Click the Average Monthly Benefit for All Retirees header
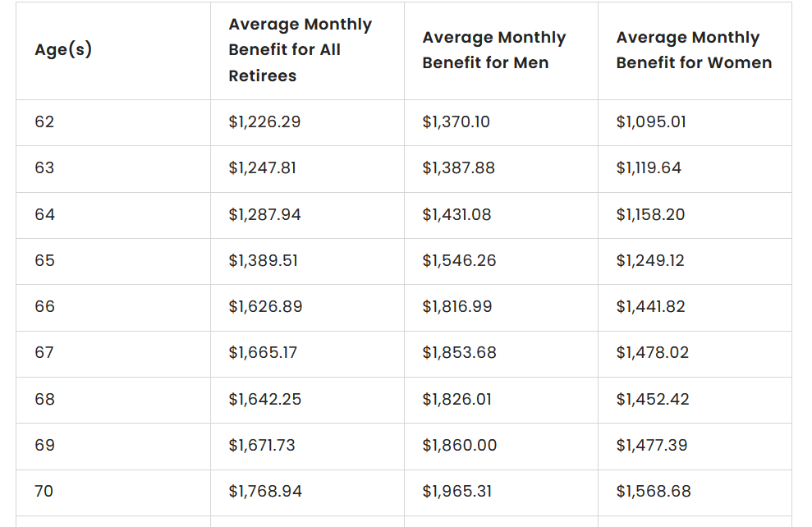 [300, 50]
